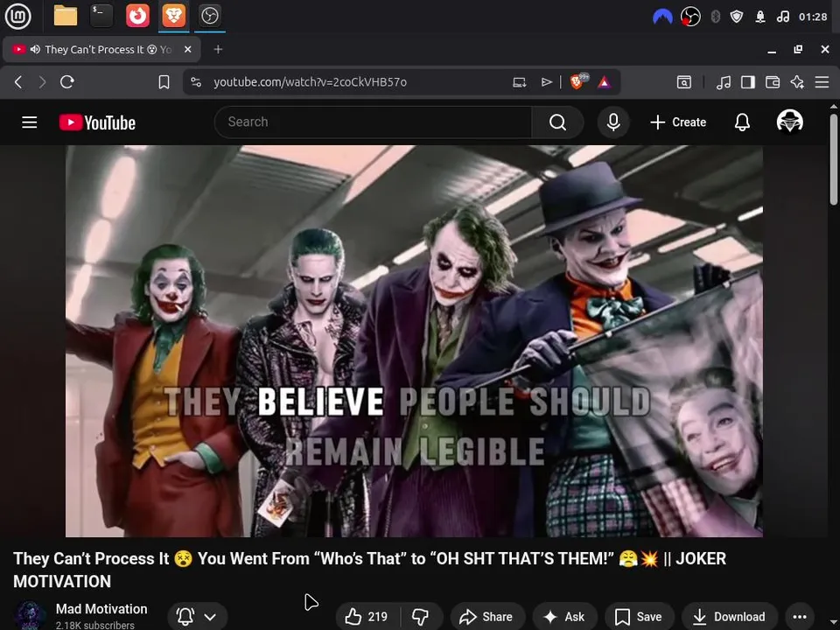
Task: Show system notifications bell in tray
Action: (760, 17)
